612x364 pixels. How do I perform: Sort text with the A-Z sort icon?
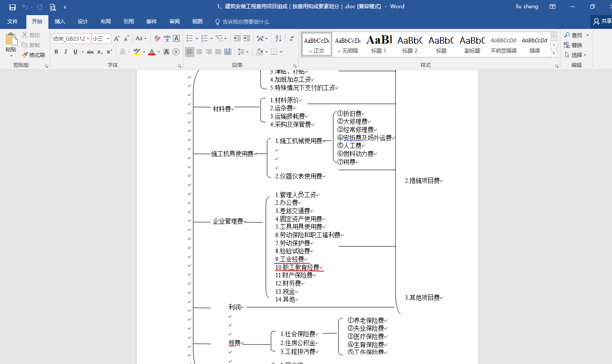coord(278,38)
